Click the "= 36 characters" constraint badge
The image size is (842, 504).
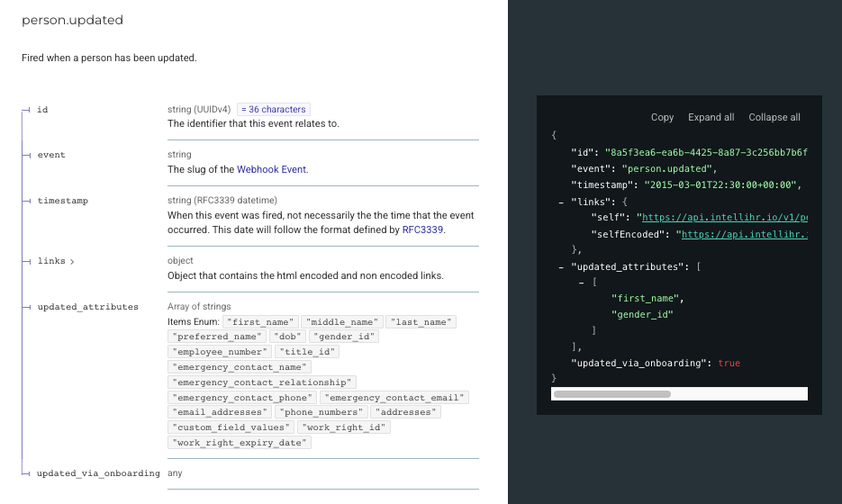point(274,109)
